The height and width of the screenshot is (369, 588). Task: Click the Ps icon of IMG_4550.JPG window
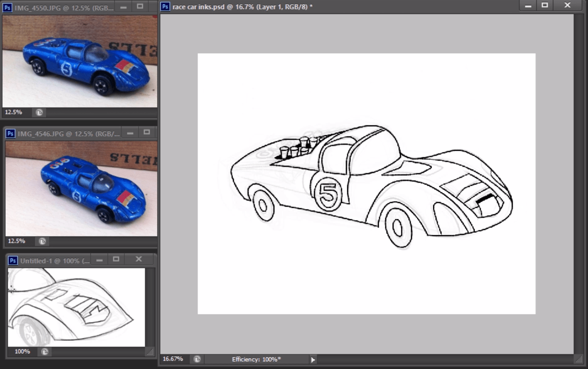pos(7,8)
